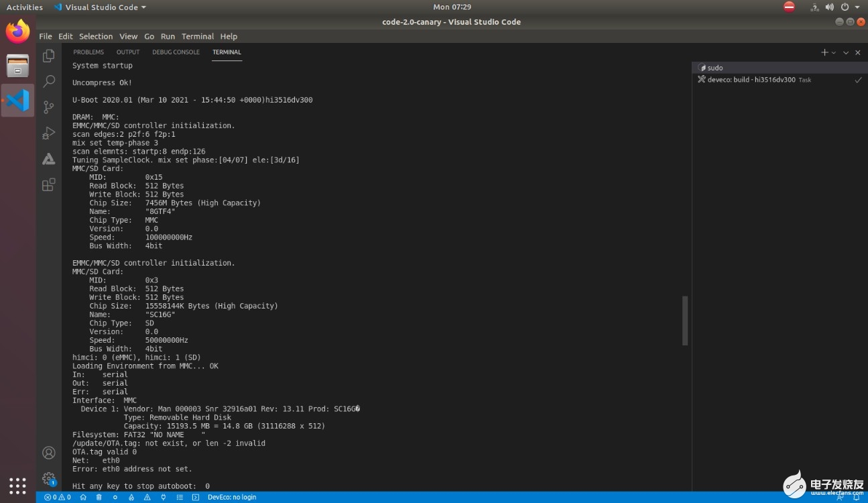Click DevEco: no login in the status bar
The image size is (868, 503).
[232, 497]
